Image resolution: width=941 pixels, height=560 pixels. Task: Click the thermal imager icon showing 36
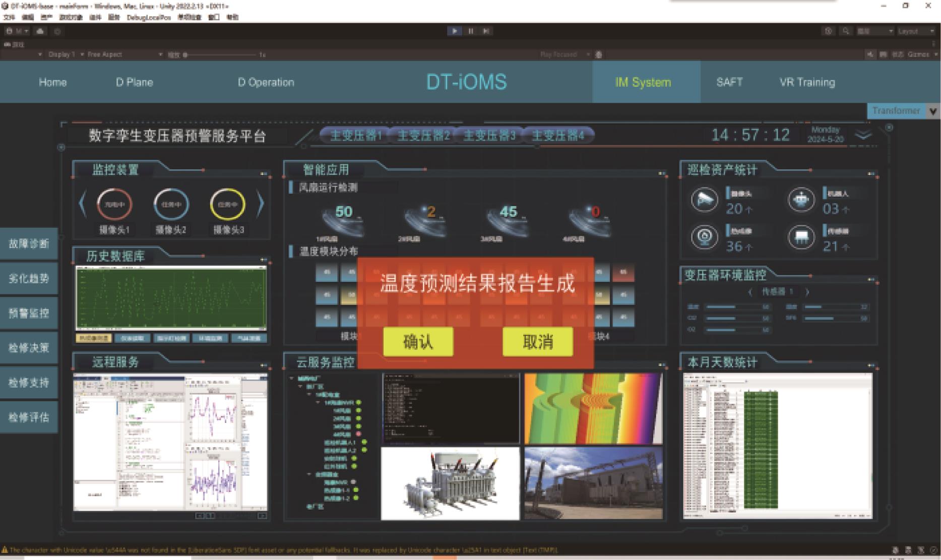704,237
